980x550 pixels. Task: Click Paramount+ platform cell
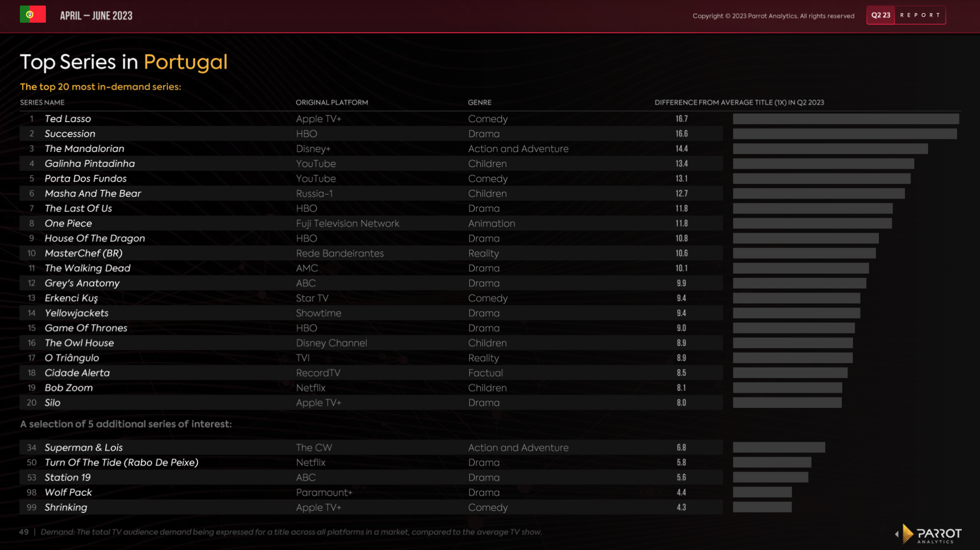click(324, 492)
